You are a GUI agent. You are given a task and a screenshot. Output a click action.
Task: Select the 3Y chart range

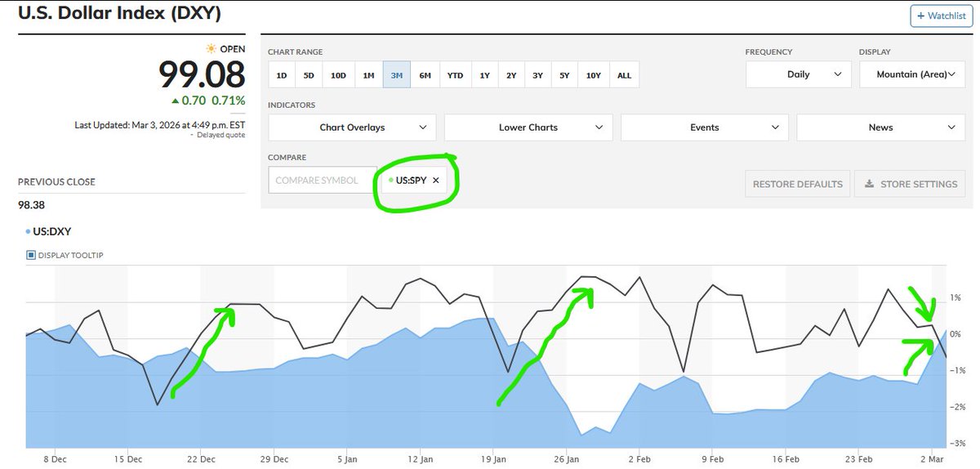click(537, 75)
